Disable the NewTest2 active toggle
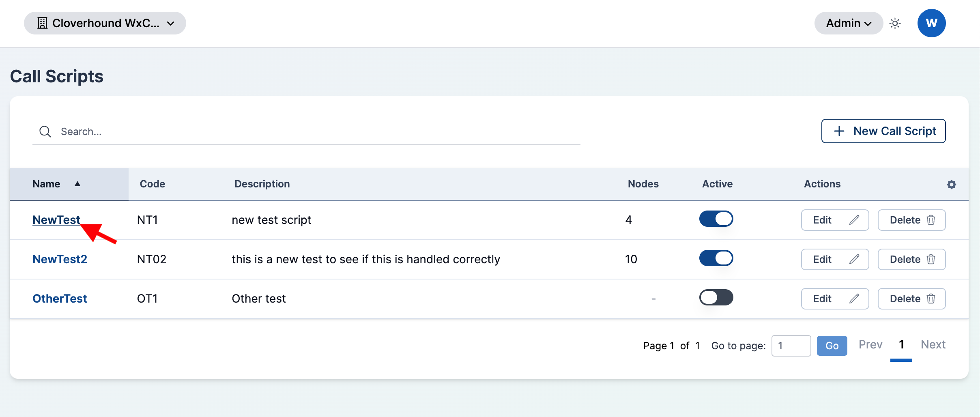980x417 pixels. tap(716, 258)
